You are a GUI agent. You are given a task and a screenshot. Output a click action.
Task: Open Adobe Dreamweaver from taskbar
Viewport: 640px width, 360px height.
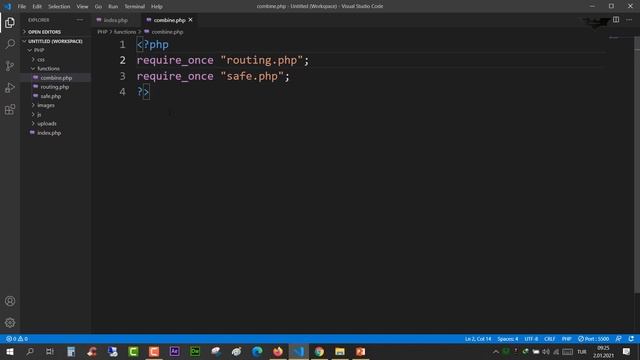click(x=195, y=351)
